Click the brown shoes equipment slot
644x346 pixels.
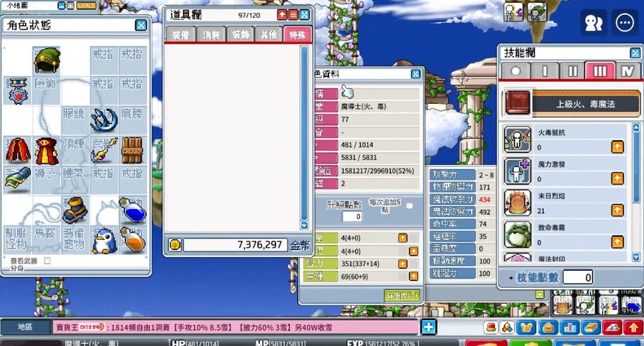coord(75,209)
